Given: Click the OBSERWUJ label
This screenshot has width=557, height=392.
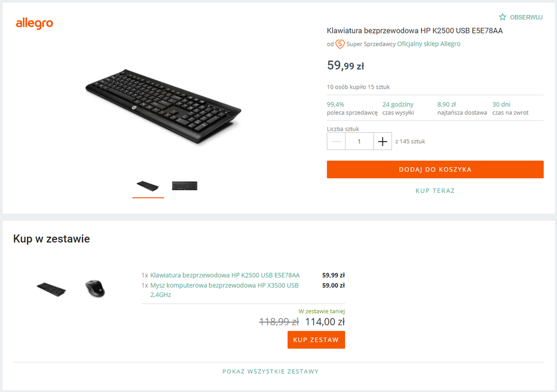Looking at the screenshot, I should click(526, 17).
